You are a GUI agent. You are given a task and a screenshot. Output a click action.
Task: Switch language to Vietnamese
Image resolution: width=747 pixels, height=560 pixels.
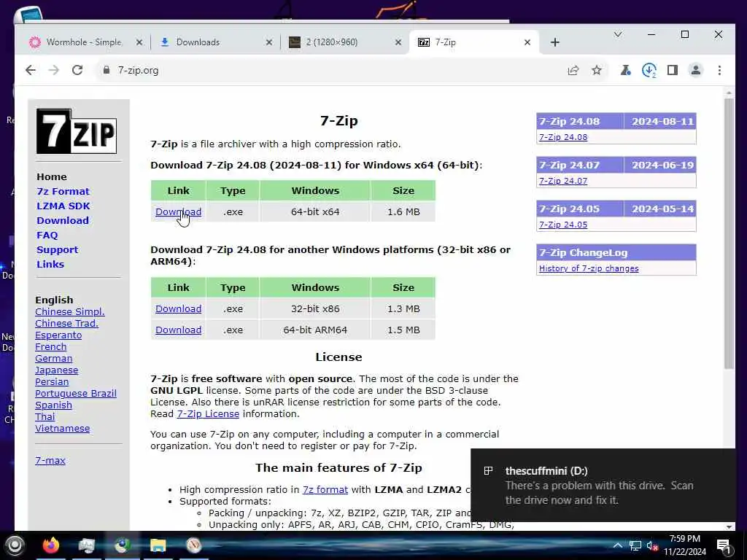point(63,429)
